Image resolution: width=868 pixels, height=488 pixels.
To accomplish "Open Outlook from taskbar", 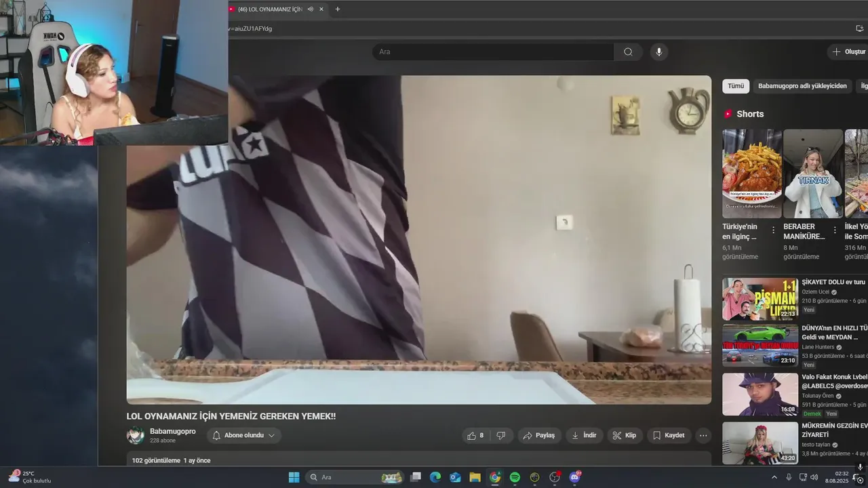I will [455, 477].
